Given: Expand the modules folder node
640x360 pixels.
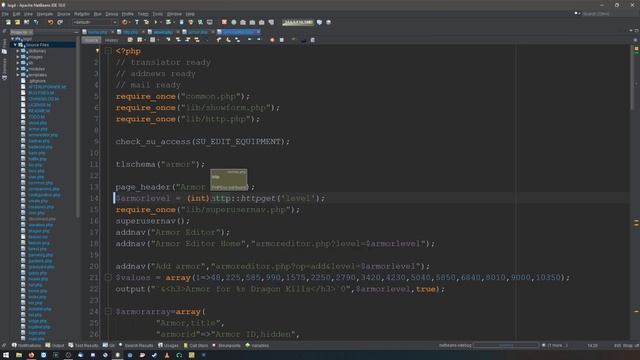Looking at the screenshot, I should click(18, 69).
